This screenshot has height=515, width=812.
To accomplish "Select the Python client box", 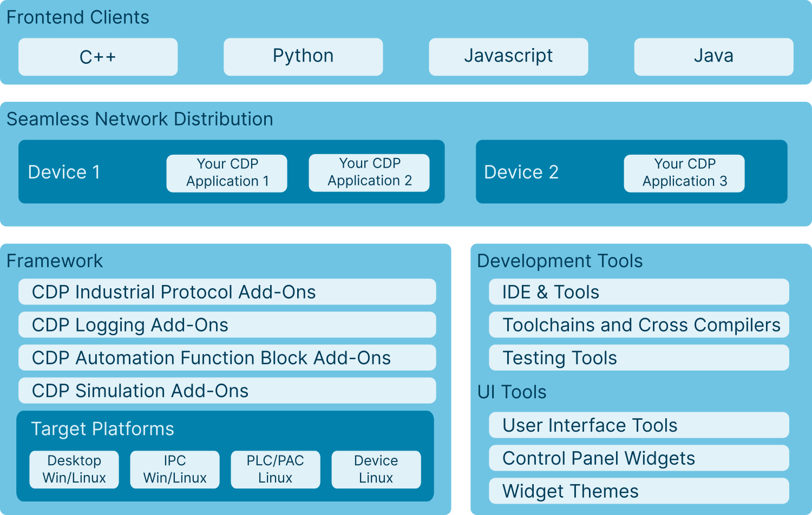I will (x=303, y=57).
